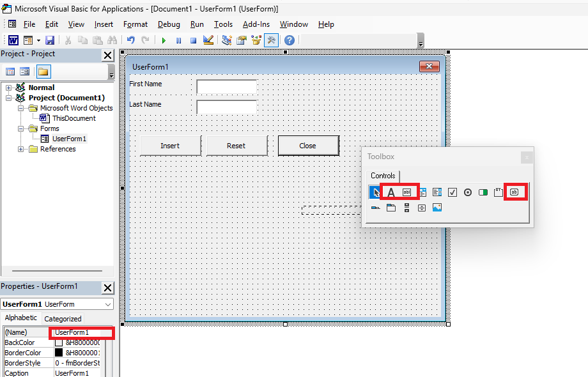Click the Redo toolbar icon
Screen dimensions: 588x377
pyautogui.click(x=145, y=40)
